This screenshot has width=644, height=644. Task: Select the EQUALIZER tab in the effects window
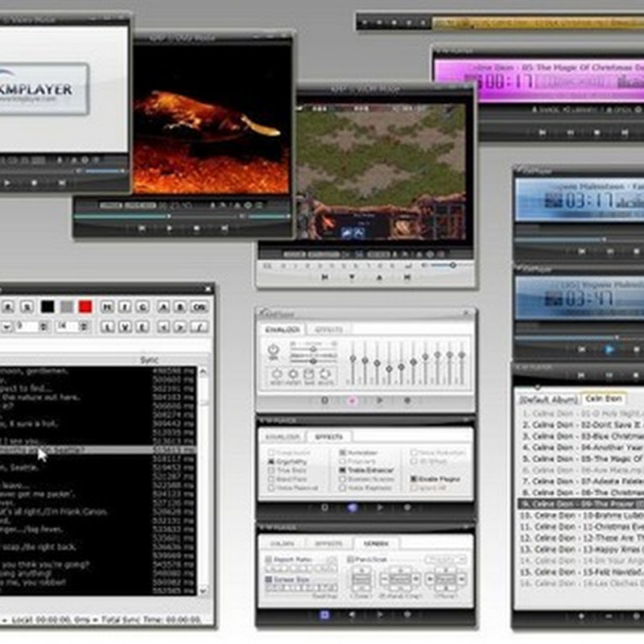283,436
